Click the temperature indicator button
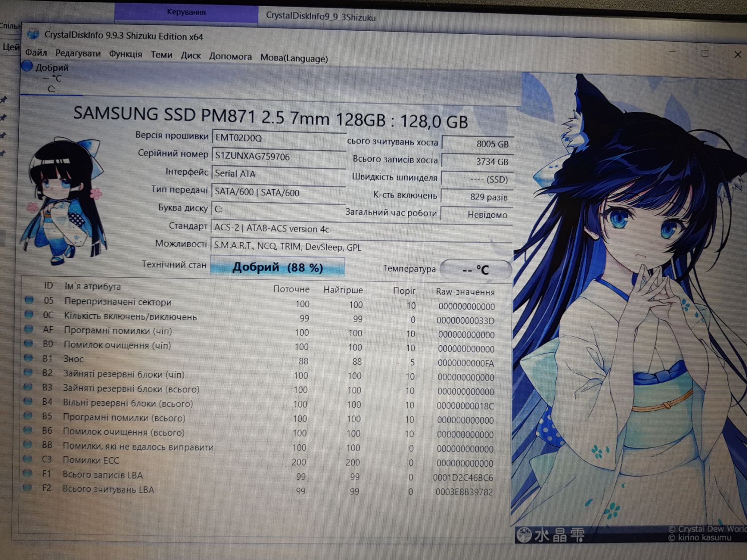 pos(476,269)
